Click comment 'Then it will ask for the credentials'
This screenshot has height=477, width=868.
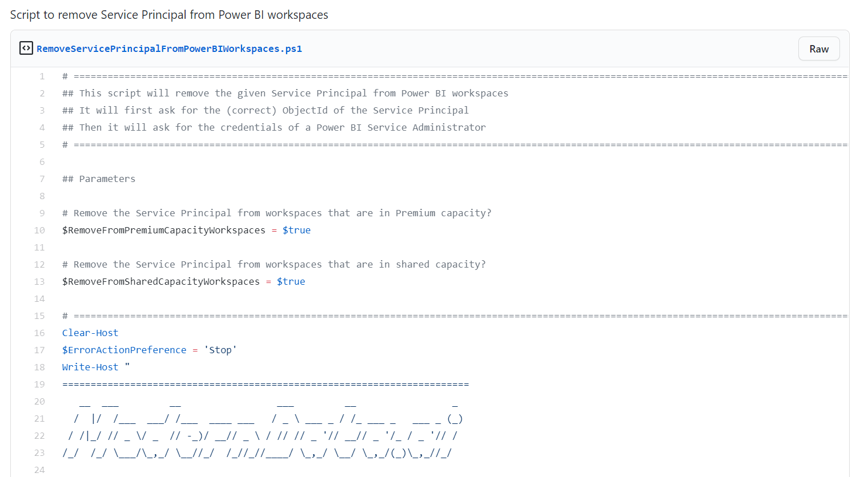tap(274, 128)
